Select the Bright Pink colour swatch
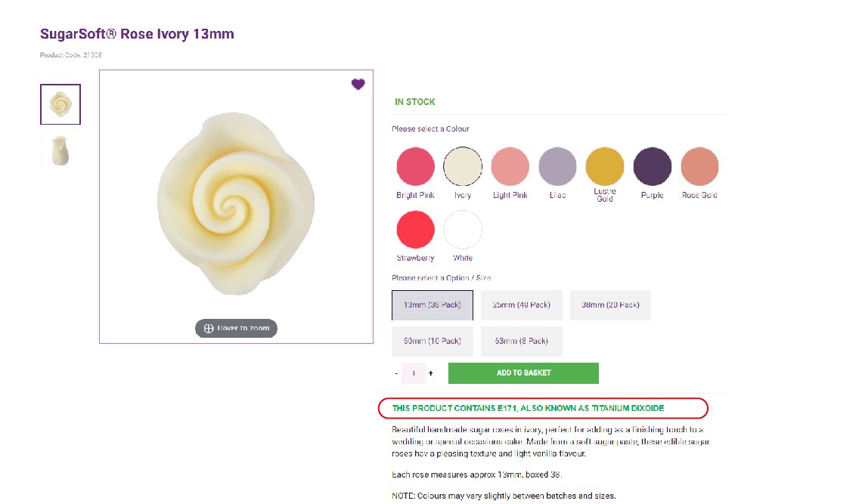 click(414, 166)
